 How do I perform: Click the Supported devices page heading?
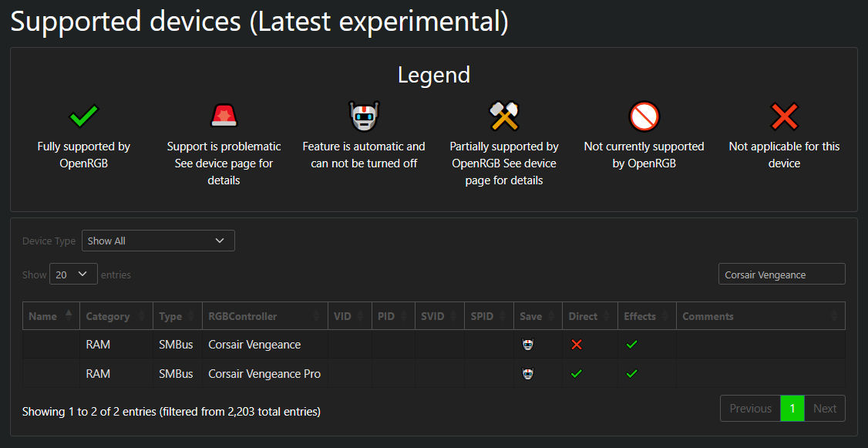click(x=259, y=21)
